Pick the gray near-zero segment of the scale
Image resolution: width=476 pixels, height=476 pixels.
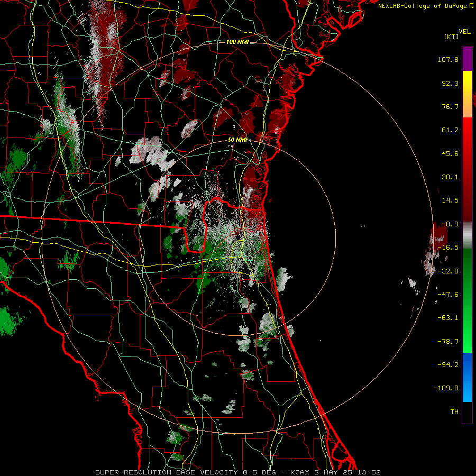coord(467,235)
